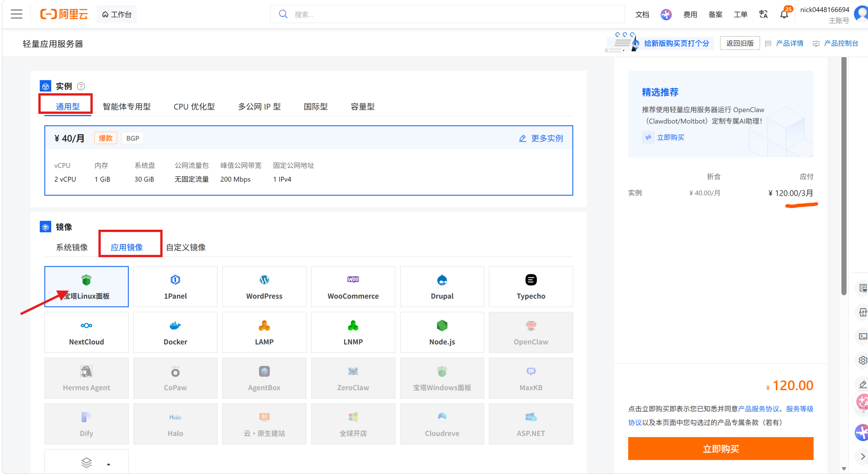Select the 宝塔Windows面板 image card
This screenshot has height=474, width=868.
442,378
